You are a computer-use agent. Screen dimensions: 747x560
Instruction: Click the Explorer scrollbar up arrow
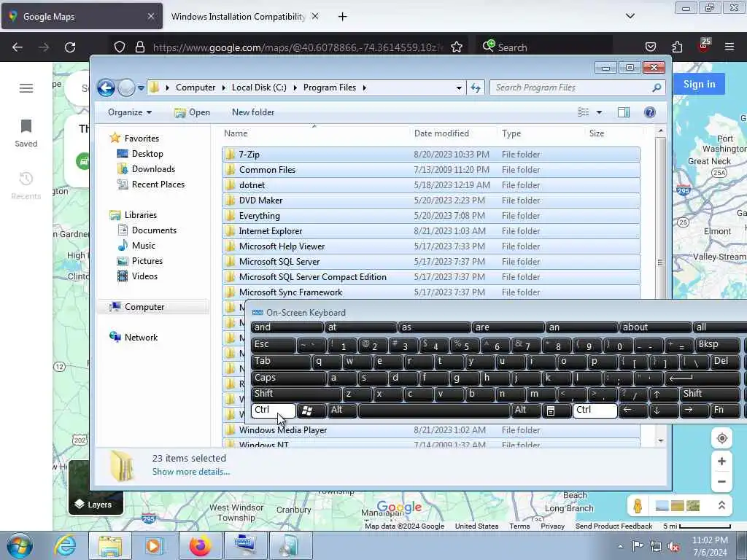tap(660, 131)
